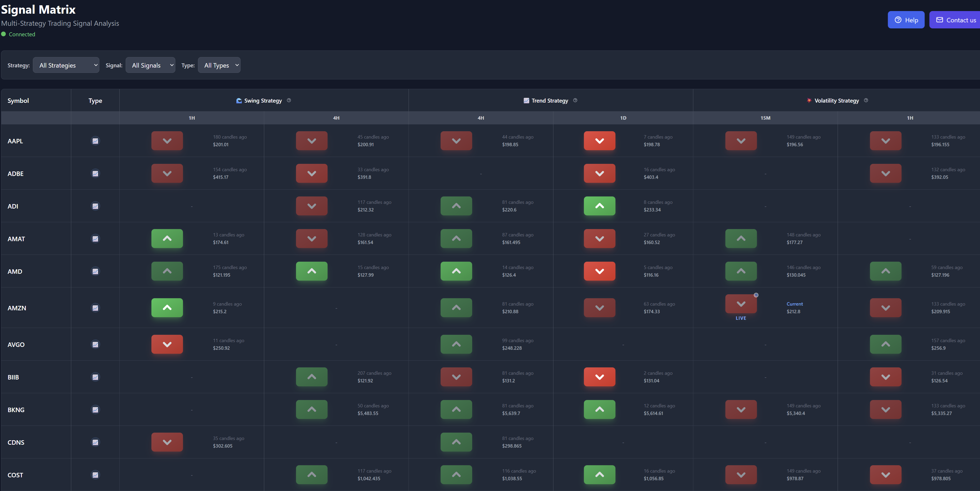This screenshot has height=491, width=980.
Task: Click the ADI type chart icon
Action: click(95, 206)
